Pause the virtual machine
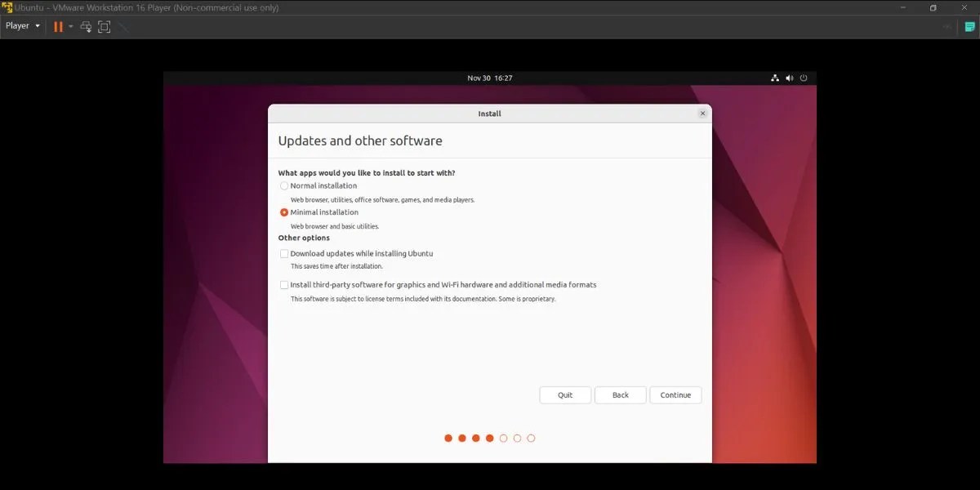Image resolution: width=980 pixels, height=490 pixels. (x=58, y=25)
